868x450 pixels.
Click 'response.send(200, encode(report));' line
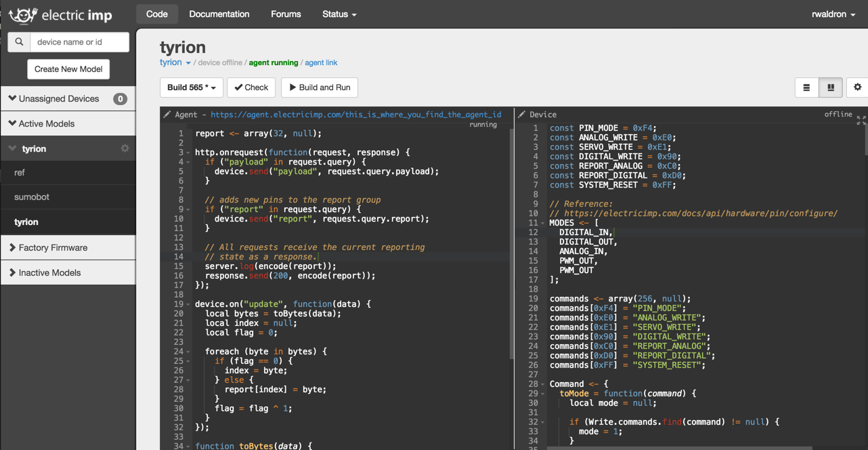[290, 276]
